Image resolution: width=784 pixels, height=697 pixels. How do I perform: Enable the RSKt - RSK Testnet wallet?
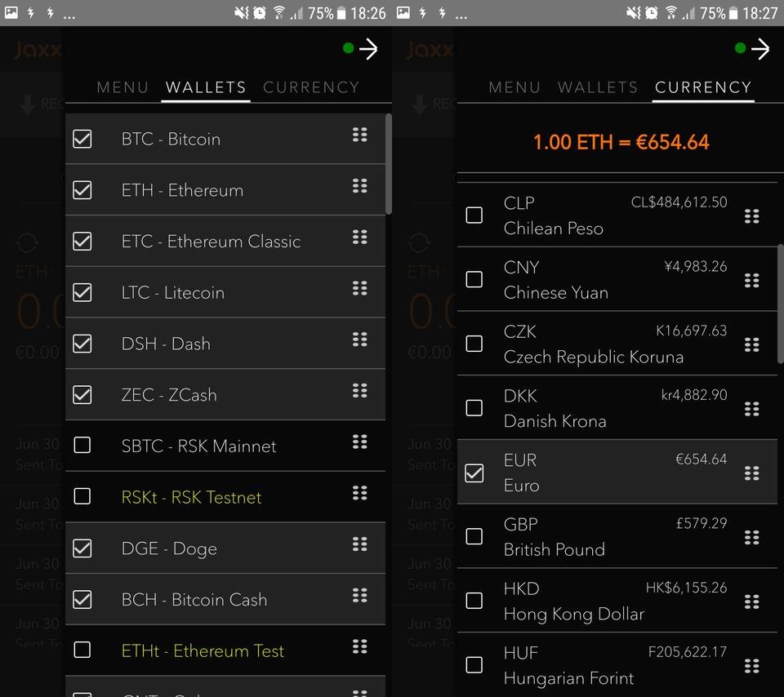pos(82,496)
